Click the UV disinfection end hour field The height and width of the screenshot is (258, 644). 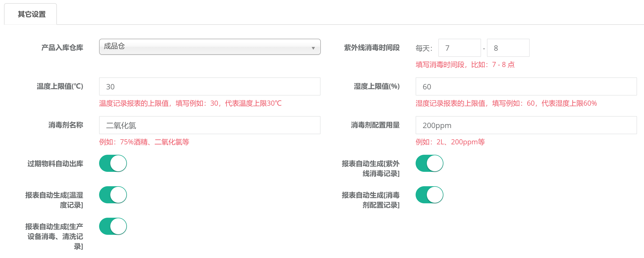pos(508,48)
